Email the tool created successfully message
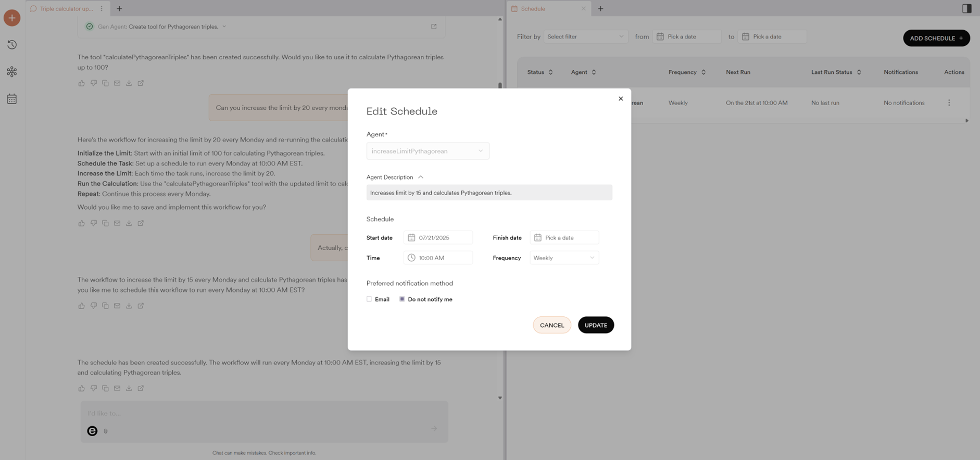 [x=117, y=83]
